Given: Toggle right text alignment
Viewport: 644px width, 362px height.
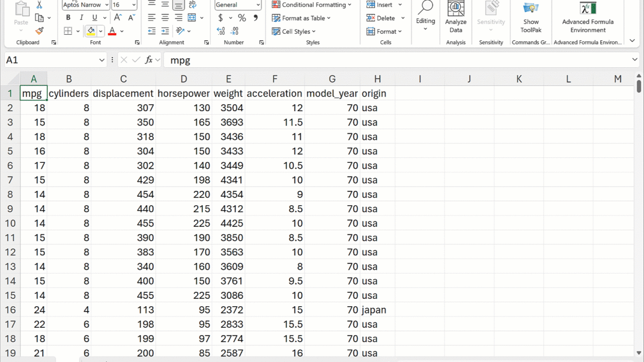Looking at the screenshot, I should [178, 18].
